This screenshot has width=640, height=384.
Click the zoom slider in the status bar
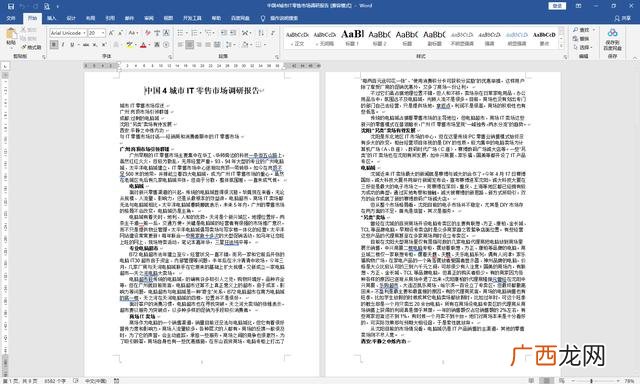click(x=591, y=380)
